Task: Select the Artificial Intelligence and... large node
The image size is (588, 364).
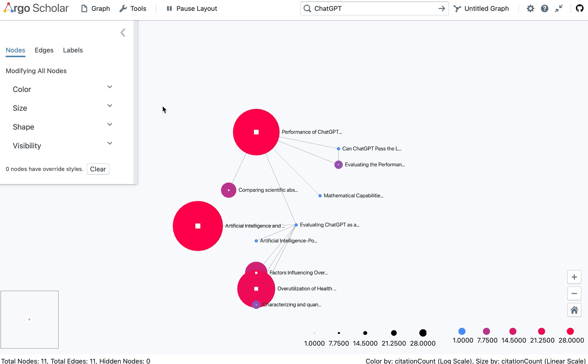Action: pyautogui.click(x=198, y=226)
